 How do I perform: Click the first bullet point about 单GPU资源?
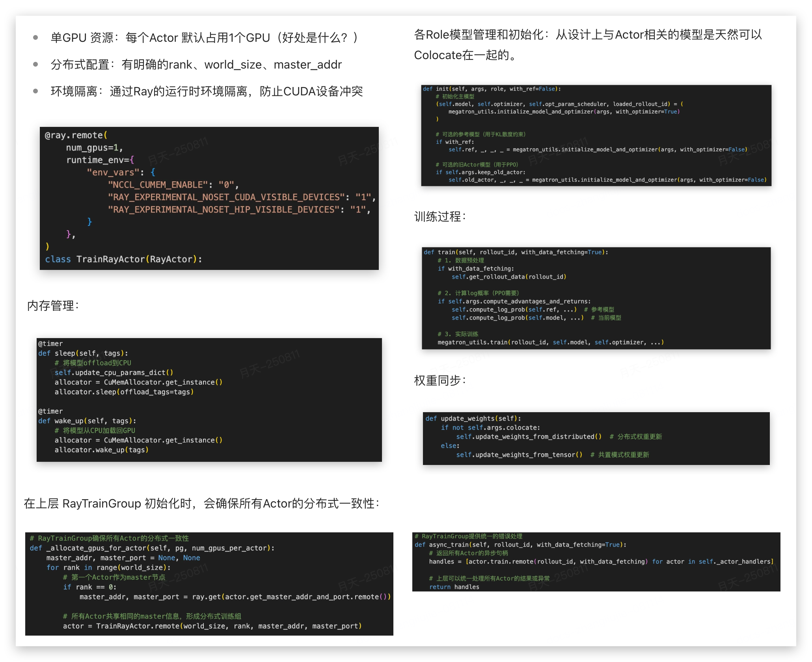click(x=35, y=38)
